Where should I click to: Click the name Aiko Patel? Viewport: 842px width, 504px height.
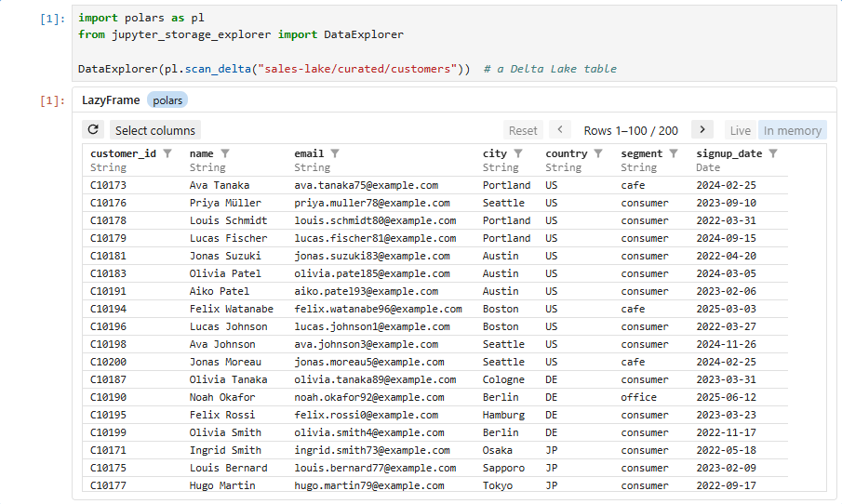[219, 291]
